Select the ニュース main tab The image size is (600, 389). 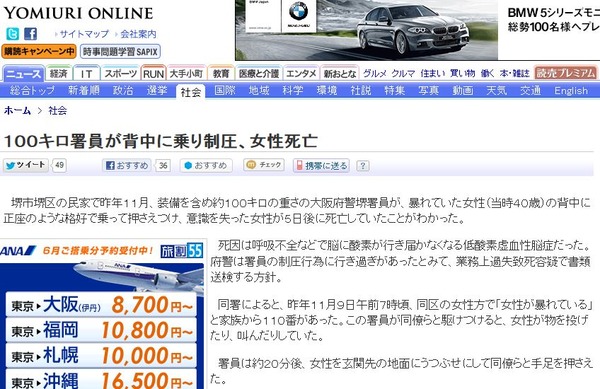[x=24, y=73]
